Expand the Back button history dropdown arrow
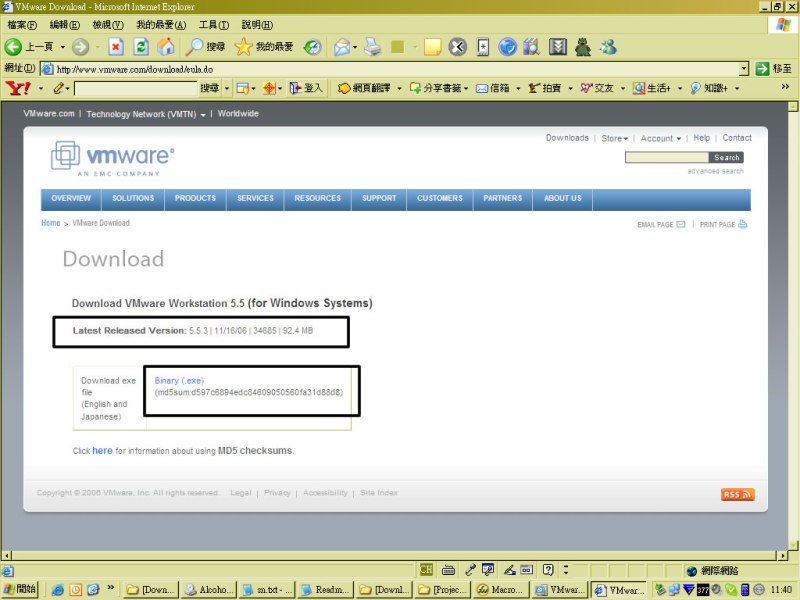 (x=63, y=47)
